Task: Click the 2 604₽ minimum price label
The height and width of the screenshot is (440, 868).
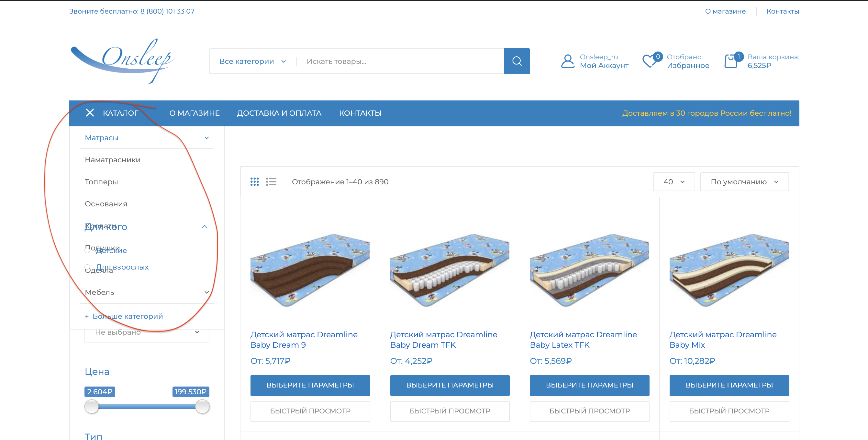Action: click(x=100, y=391)
